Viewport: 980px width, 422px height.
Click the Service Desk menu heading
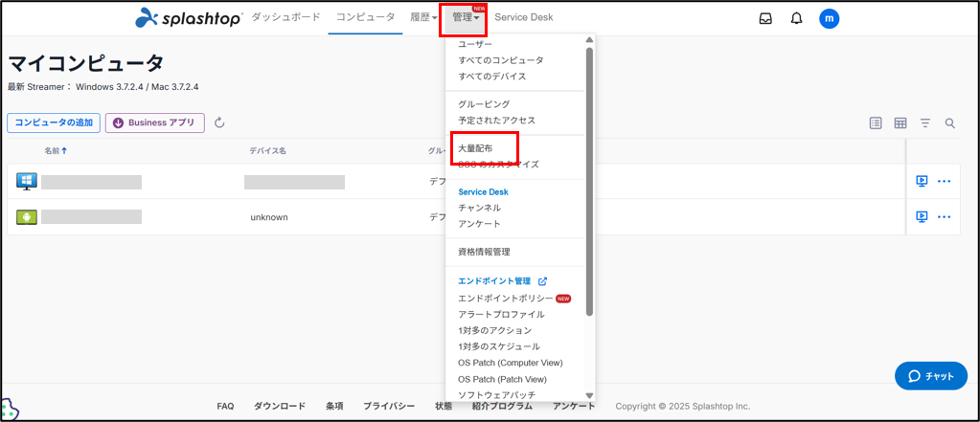[x=483, y=192]
